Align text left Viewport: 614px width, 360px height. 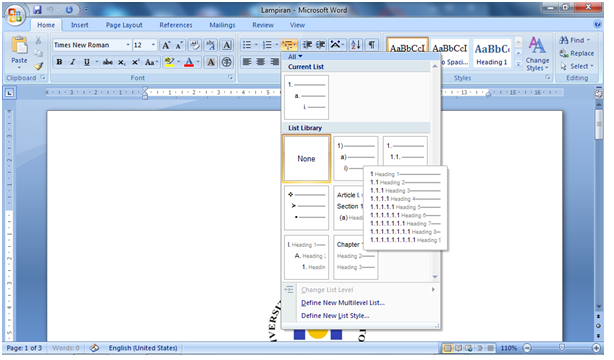[x=247, y=62]
